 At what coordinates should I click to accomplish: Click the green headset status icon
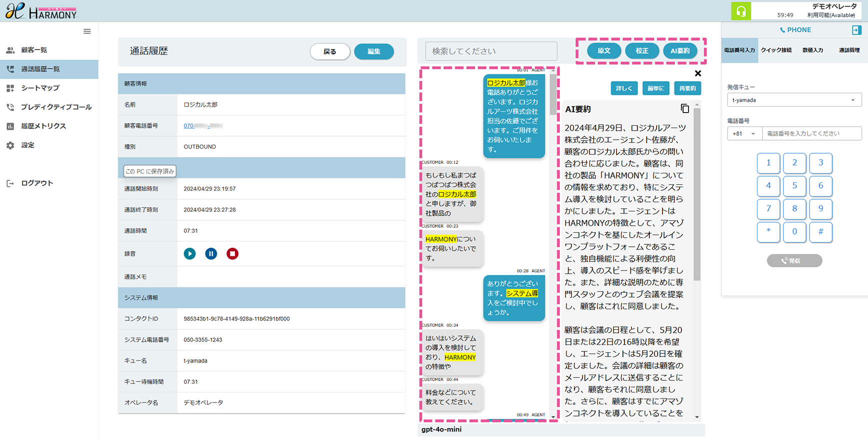coord(740,11)
